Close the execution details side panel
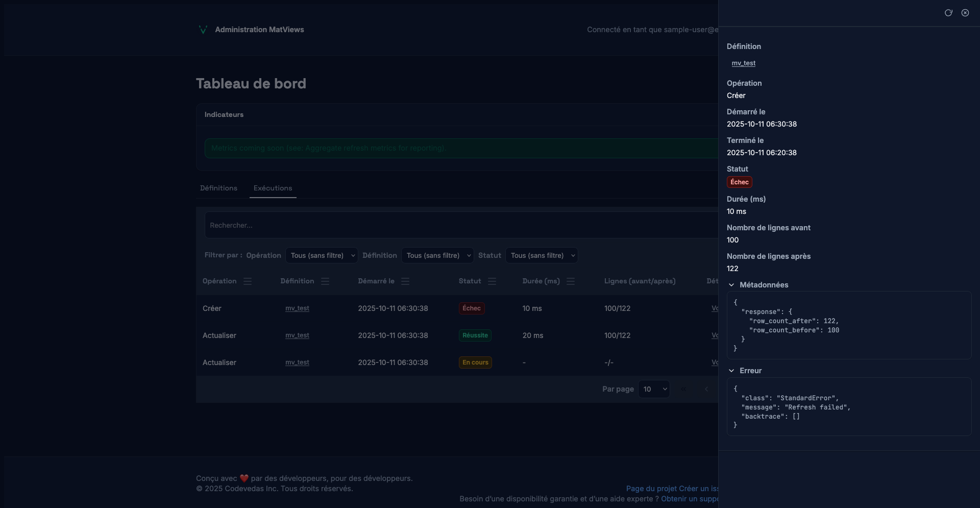 click(965, 13)
